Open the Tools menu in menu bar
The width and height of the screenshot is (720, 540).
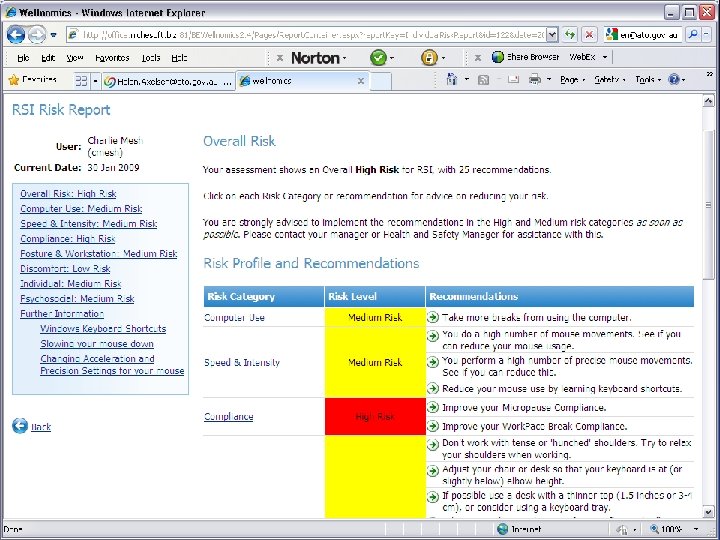tap(151, 58)
